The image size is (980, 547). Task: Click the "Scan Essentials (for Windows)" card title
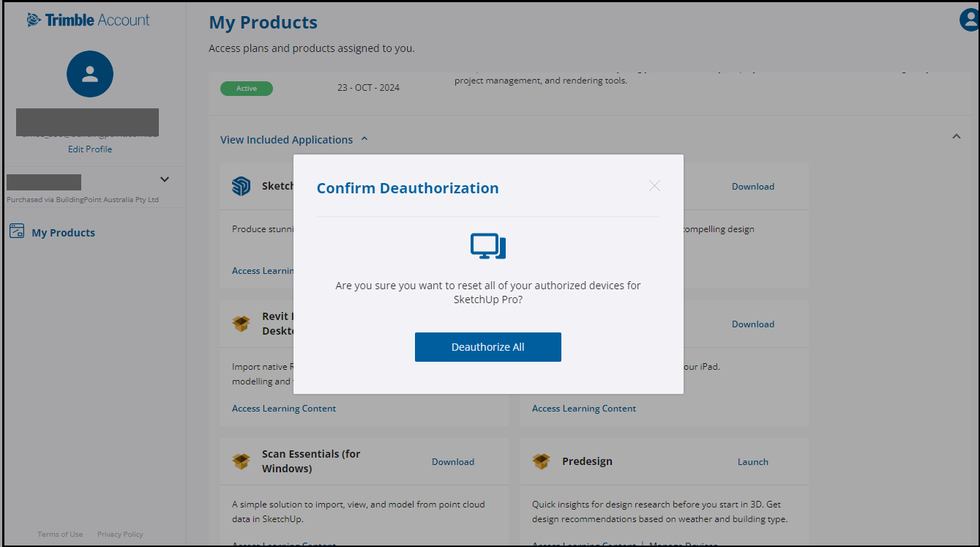pos(311,461)
